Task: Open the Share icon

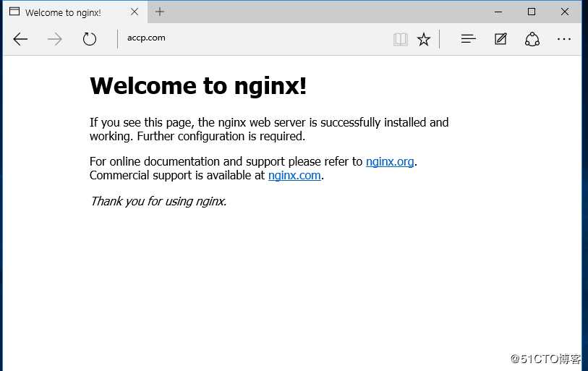Action: click(x=532, y=39)
